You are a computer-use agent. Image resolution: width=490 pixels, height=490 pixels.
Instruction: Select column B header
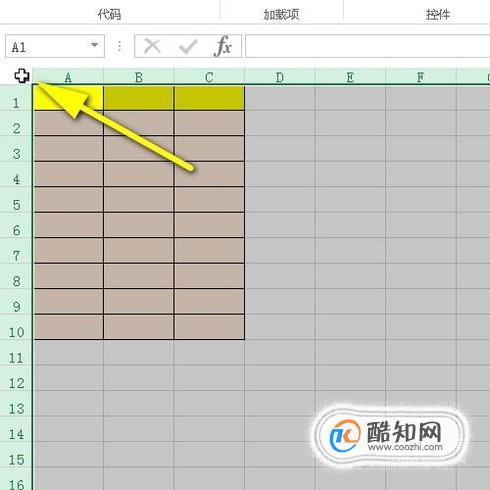click(139, 77)
